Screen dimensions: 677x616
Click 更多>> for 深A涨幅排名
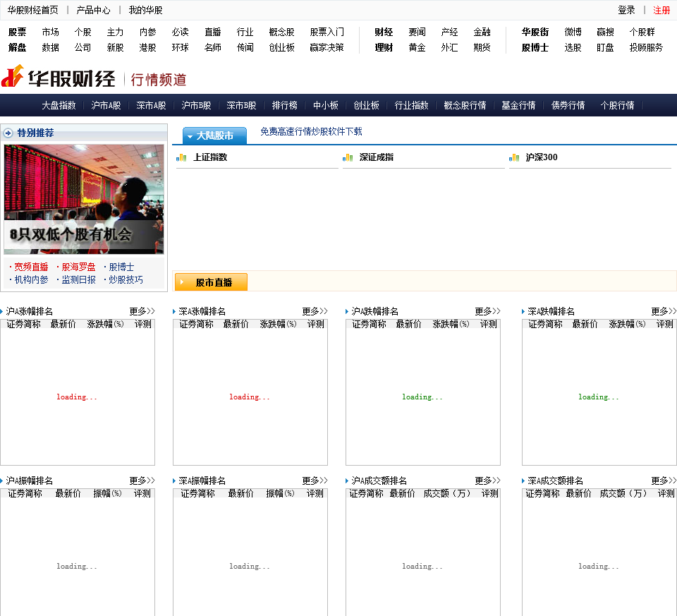point(315,311)
